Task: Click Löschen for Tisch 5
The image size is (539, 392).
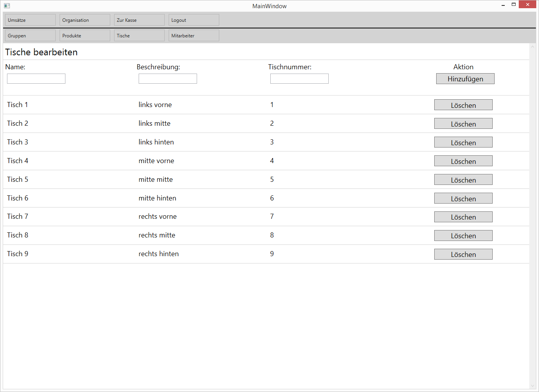Action: 463,180
